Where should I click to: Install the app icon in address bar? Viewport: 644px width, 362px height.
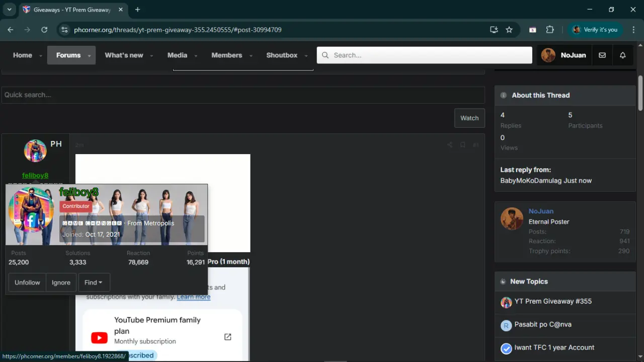coord(494,30)
